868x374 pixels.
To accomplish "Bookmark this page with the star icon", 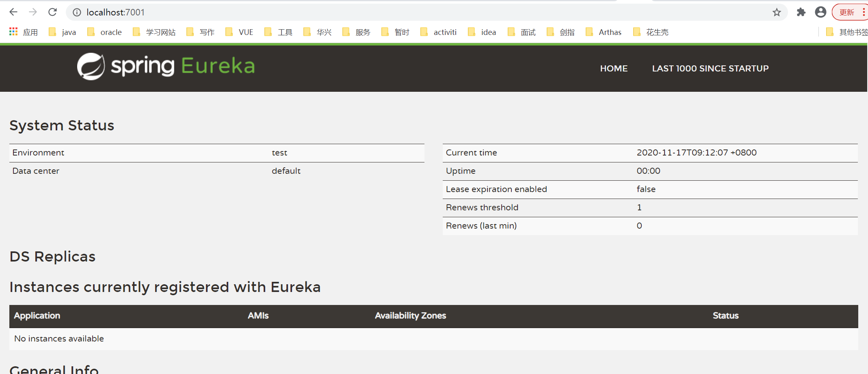I will click(777, 13).
